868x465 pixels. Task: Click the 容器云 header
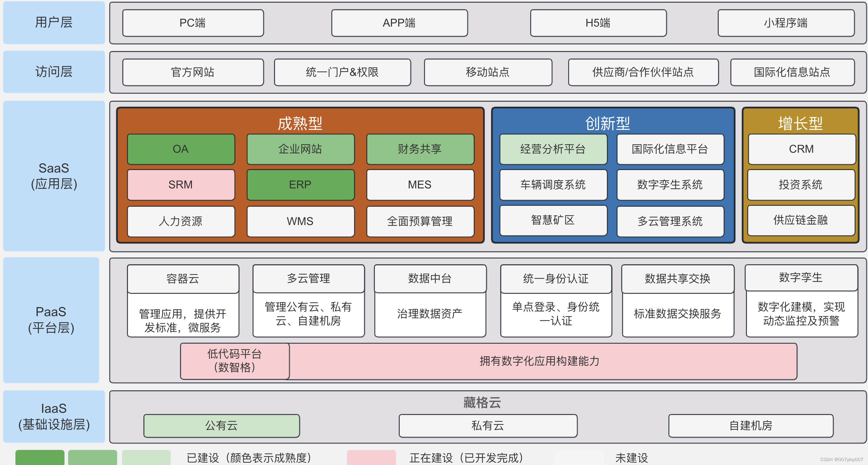pos(183,279)
